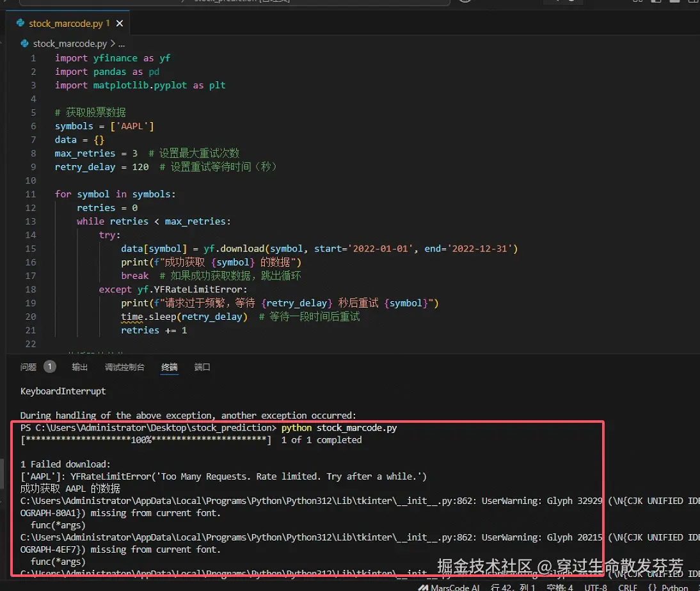Click start date '2022-01-01' string

click(380, 249)
